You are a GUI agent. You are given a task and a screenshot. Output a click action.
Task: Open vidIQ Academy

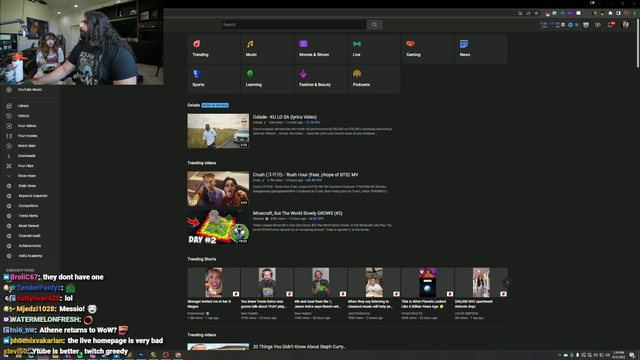point(29,256)
